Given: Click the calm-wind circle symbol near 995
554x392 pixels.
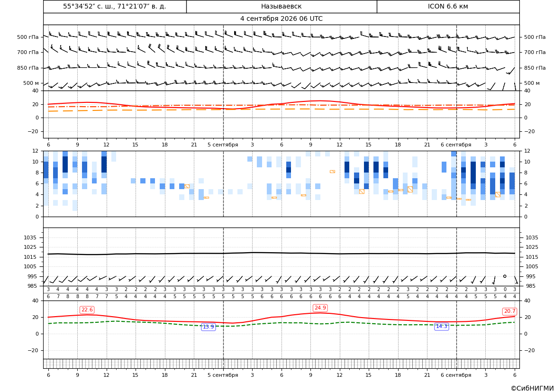Looking at the screenshot, I should coord(505,276).
